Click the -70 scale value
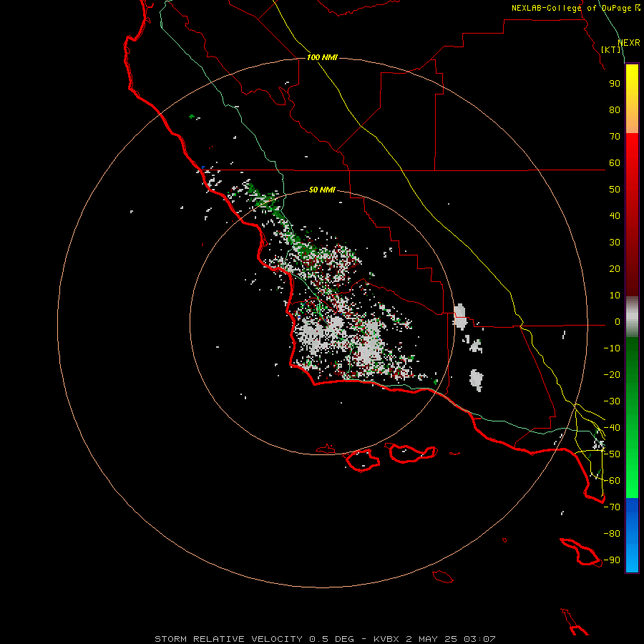 click(x=612, y=507)
